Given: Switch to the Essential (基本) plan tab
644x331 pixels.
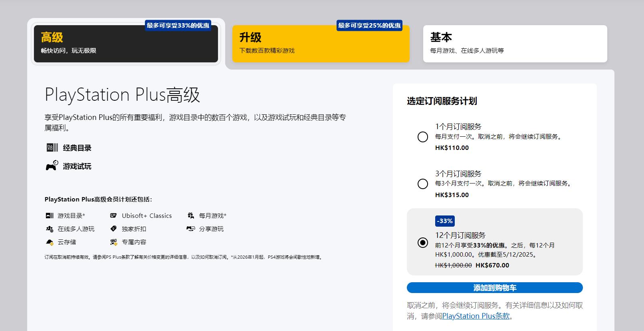Looking at the screenshot, I should [x=515, y=44].
